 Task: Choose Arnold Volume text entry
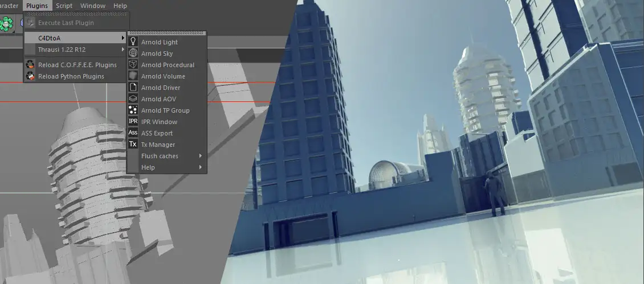[163, 76]
